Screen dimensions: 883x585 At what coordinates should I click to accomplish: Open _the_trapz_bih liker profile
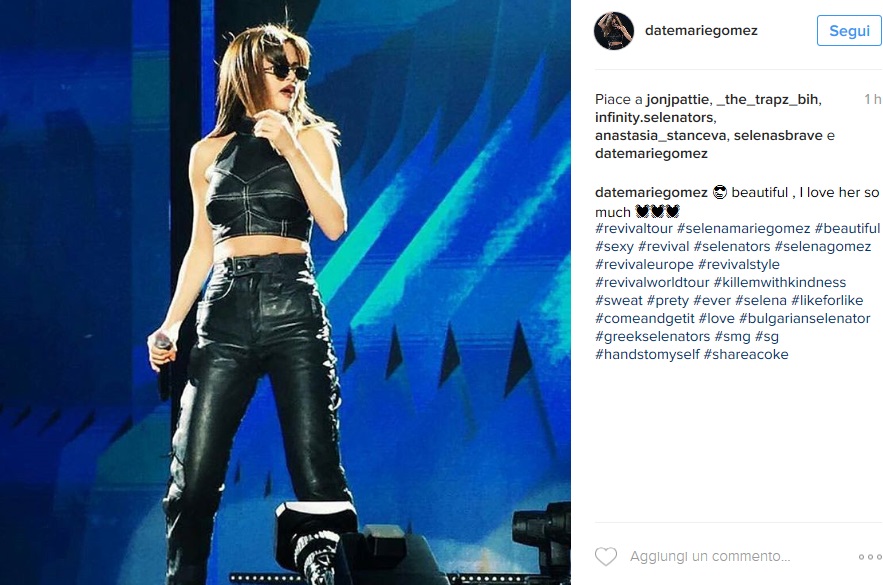point(767,100)
